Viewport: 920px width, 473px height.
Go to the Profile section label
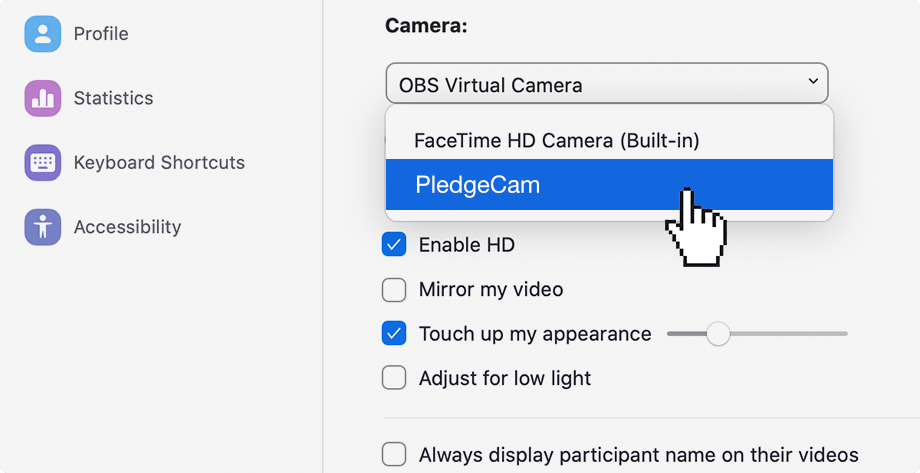[101, 34]
